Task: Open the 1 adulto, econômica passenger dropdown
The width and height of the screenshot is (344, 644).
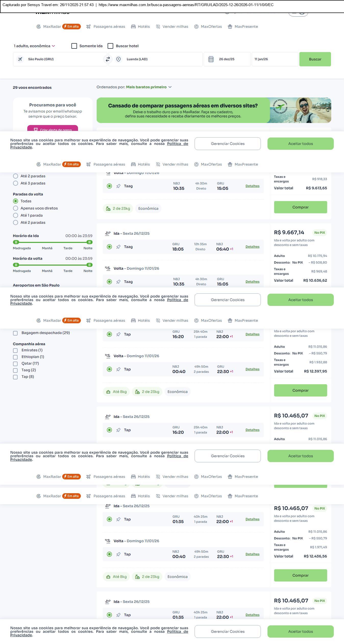Action: [x=34, y=46]
